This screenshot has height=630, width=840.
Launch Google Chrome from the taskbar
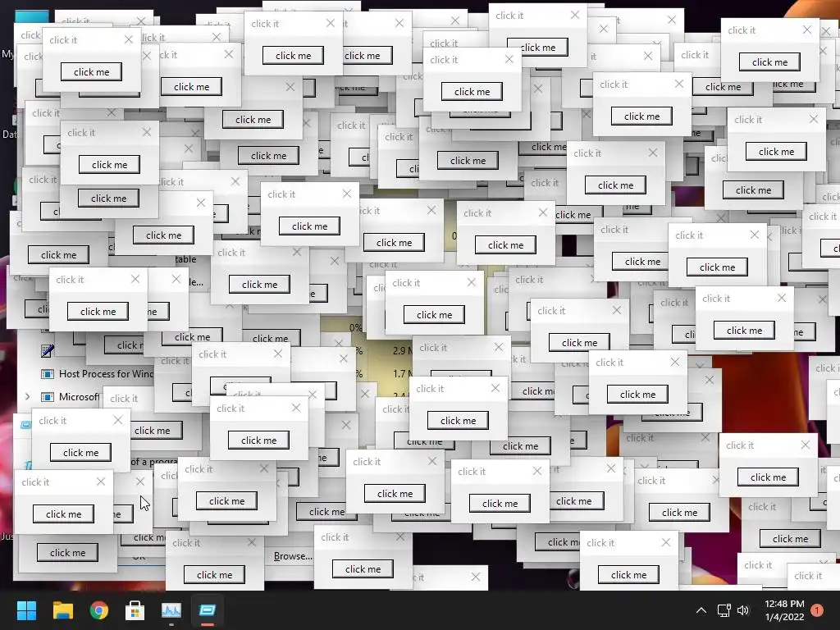tap(99, 610)
